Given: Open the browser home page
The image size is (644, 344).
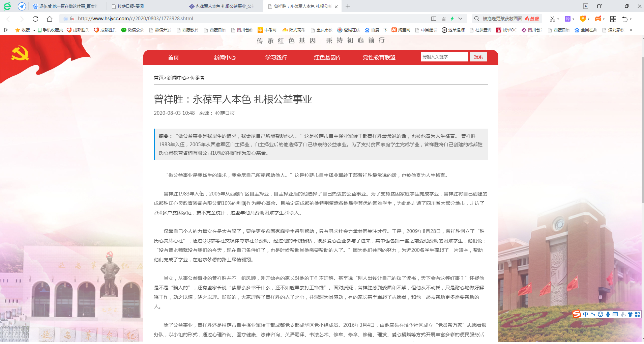Looking at the screenshot, I should pos(50,19).
